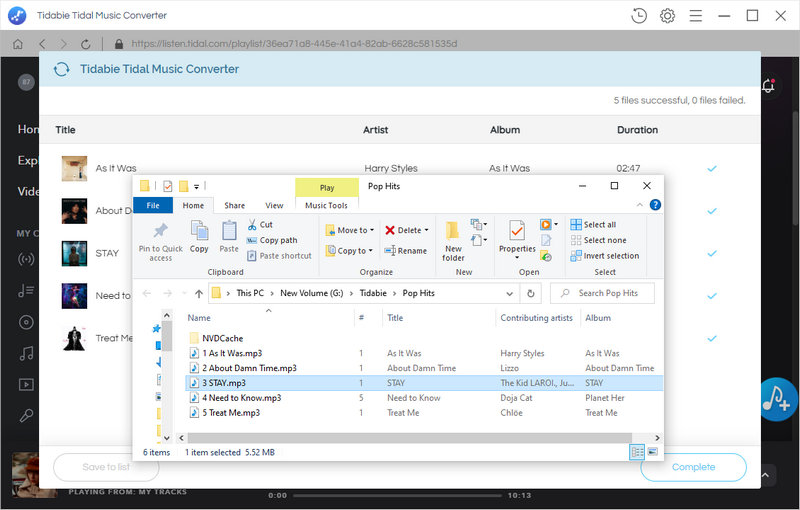Click the Tidal notification bell icon
The image size is (800, 510).
click(x=768, y=86)
